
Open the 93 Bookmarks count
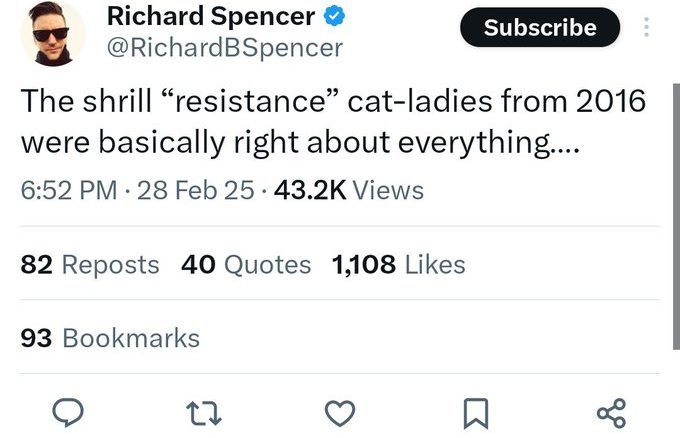pyautogui.click(x=110, y=338)
